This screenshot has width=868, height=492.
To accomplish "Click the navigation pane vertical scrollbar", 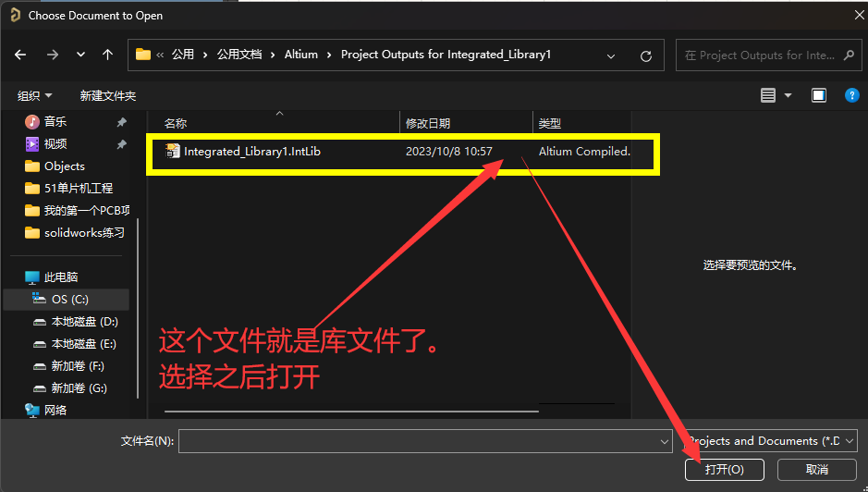I will click(138, 307).
